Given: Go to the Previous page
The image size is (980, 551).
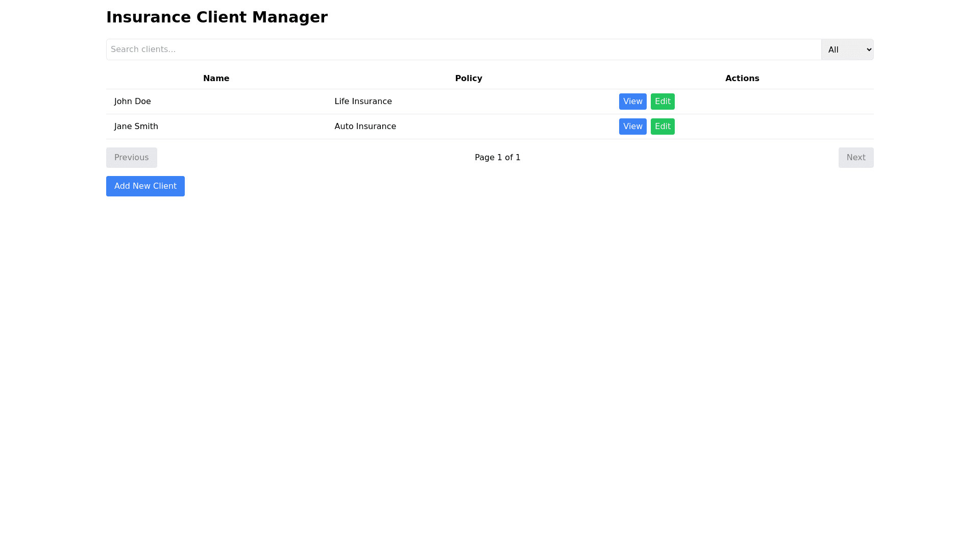Looking at the screenshot, I should pyautogui.click(x=131, y=157).
